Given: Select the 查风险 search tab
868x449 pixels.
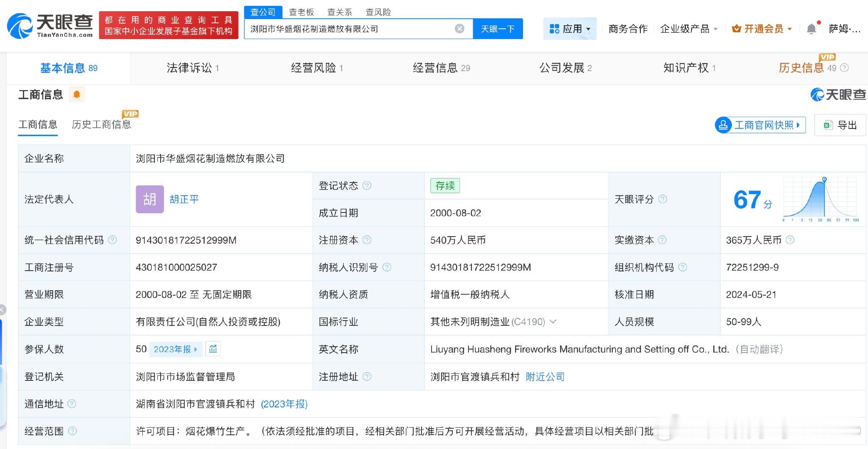Looking at the screenshot, I should 378,12.
